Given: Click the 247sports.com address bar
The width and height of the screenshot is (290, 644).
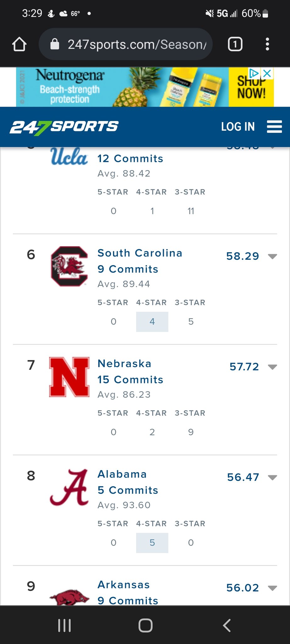Looking at the screenshot, I should point(126,44).
